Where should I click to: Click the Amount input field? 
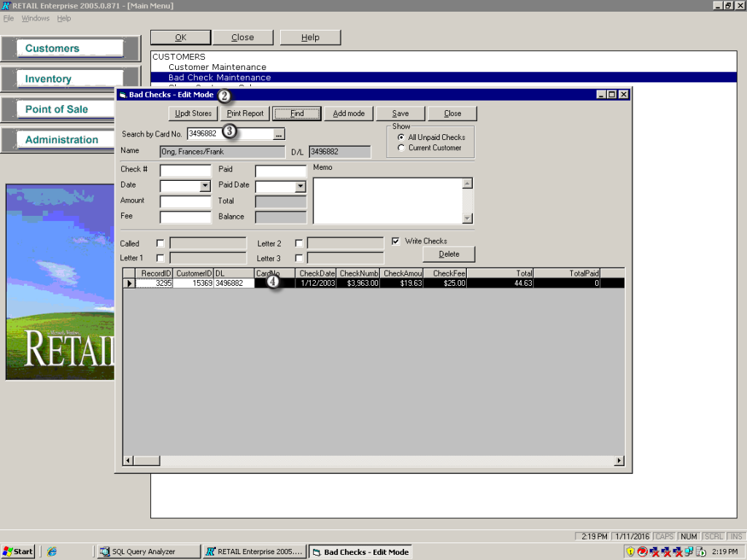185,202
